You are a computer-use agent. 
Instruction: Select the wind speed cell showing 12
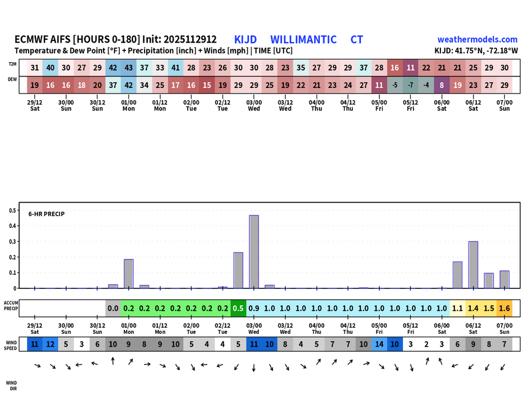click(50, 344)
